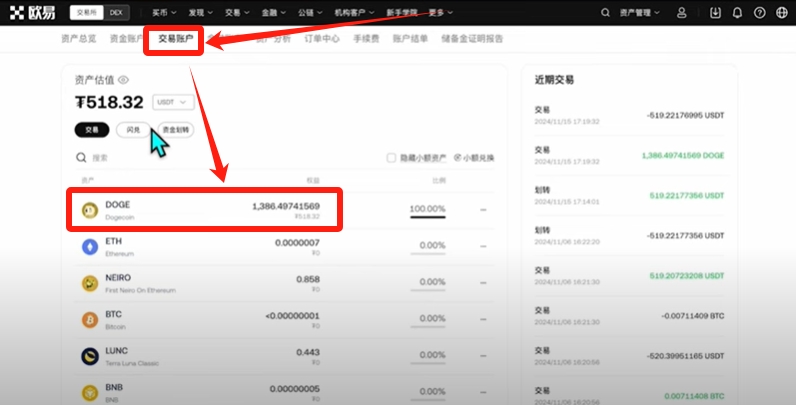Click the -0.00711409 BTC transaction
The image size is (796, 405).
click(x=692, y=316)
